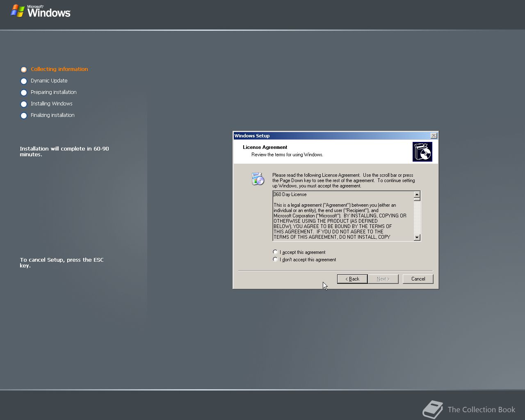The height and width of the screenshot is (420, 525).
Task: Click the license text scroll-up arrow
Action: (417, 194)
